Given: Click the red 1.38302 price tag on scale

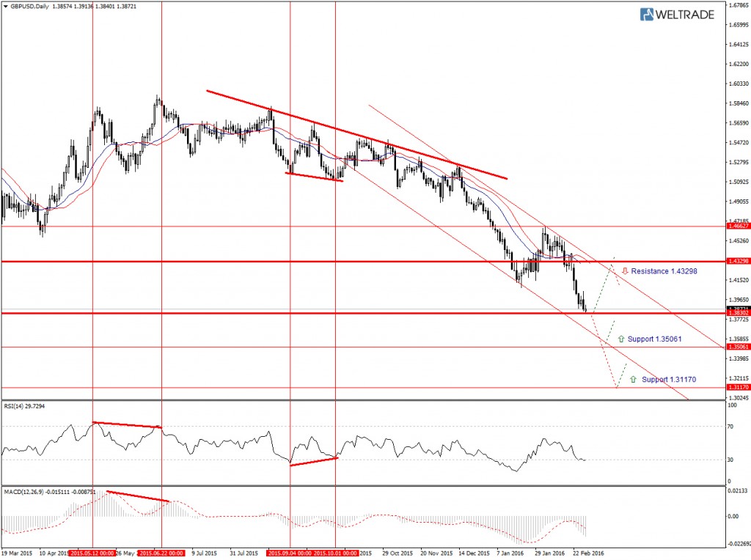Looking at the screenshot, I should (739, 313).
